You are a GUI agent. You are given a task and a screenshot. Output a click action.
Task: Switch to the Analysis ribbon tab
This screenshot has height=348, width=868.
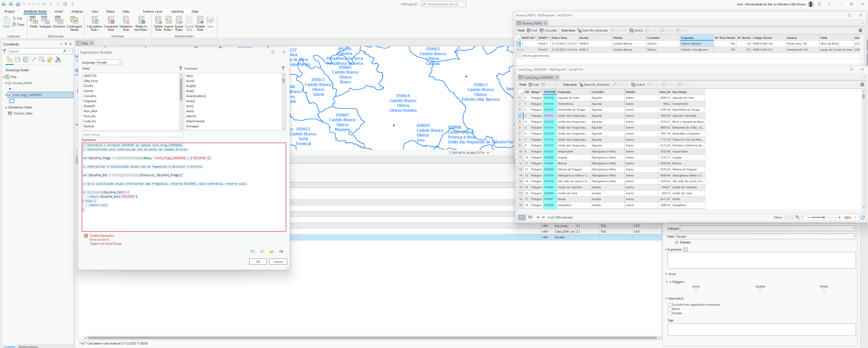click(77, 11)
